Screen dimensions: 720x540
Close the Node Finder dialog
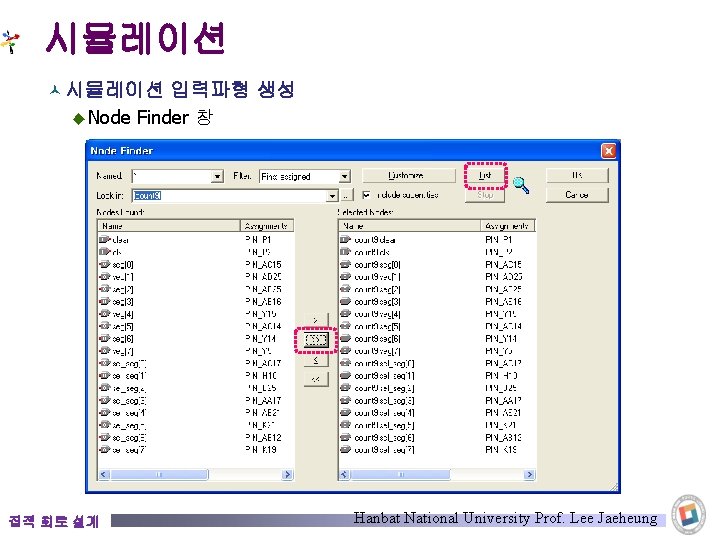608,151
